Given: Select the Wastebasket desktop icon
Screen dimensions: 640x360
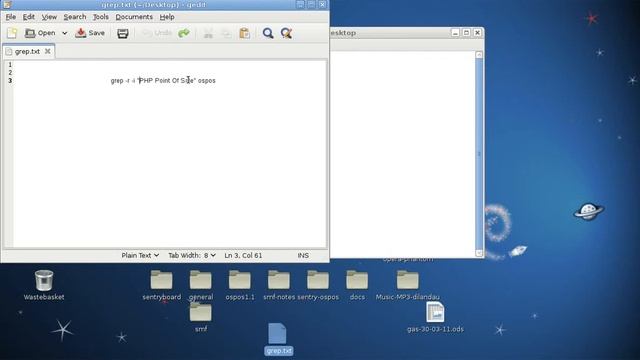Looking at the screenshot, I should coord(44,285).
